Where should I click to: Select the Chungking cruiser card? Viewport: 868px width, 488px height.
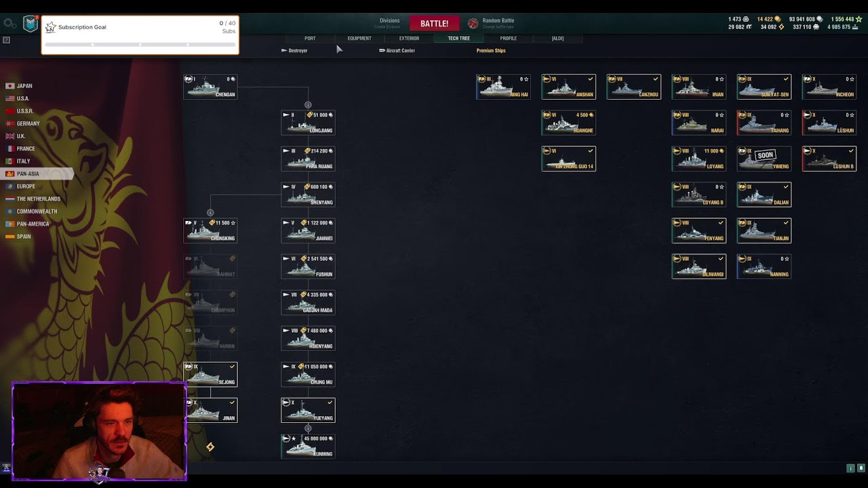[x=210, y=230]
